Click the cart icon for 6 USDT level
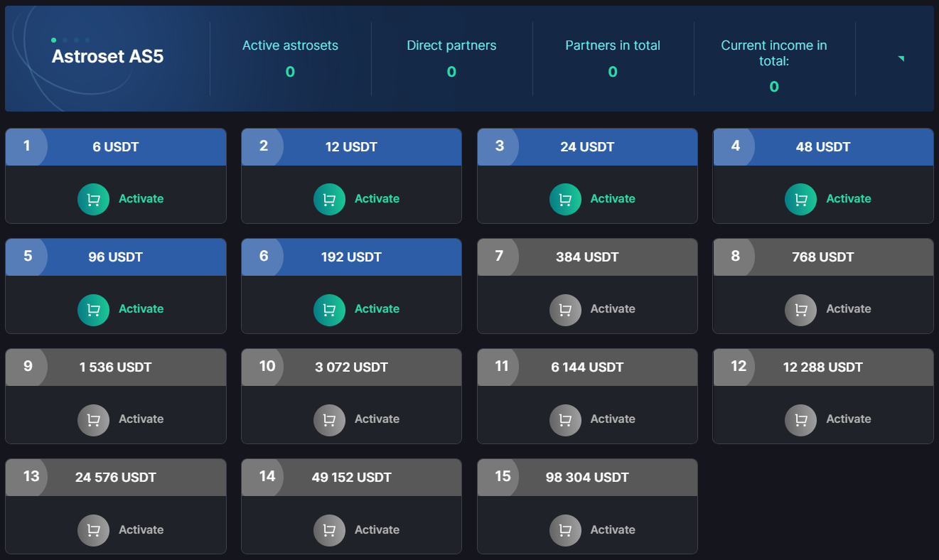Viewport: 939px width, 560px height. [x=93, y=199]
